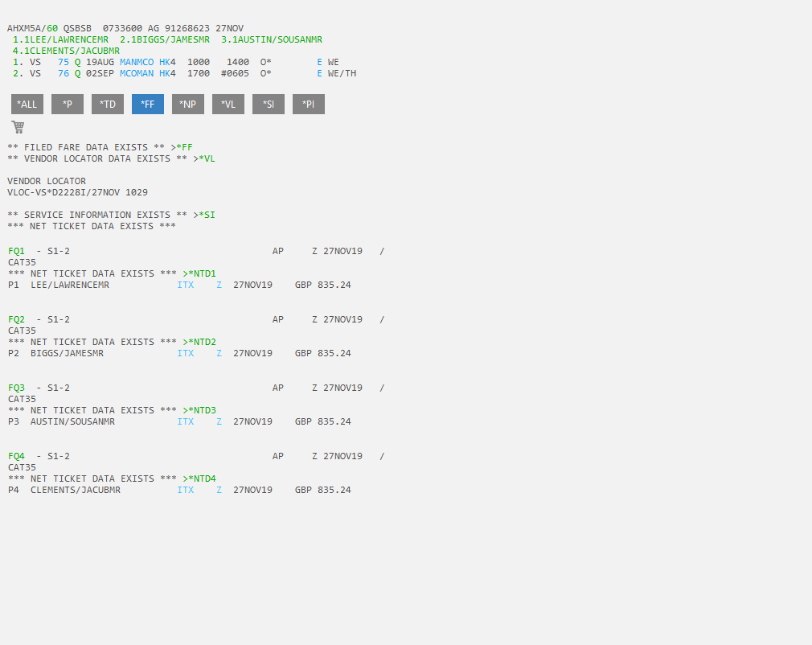Click HK status on the 02SEP segment
This screenshot has height=645, width=812.
coord(165,73)
